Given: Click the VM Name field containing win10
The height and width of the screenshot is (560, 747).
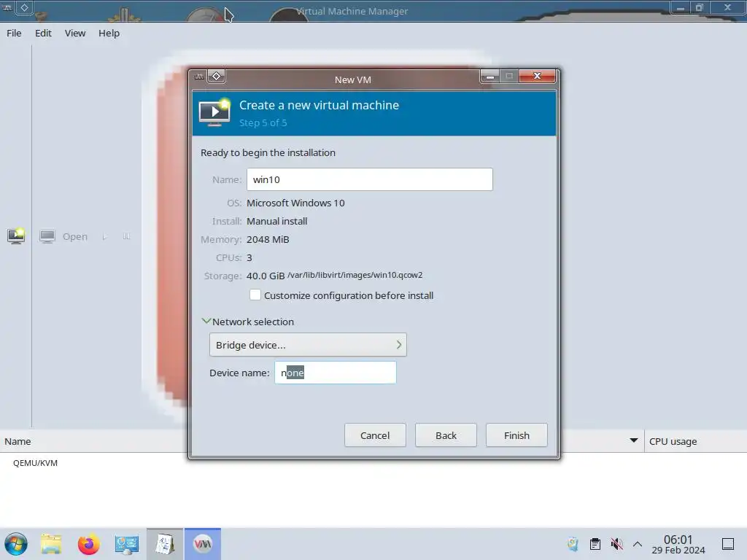Looking at the screenshot, I should point(370,179).
